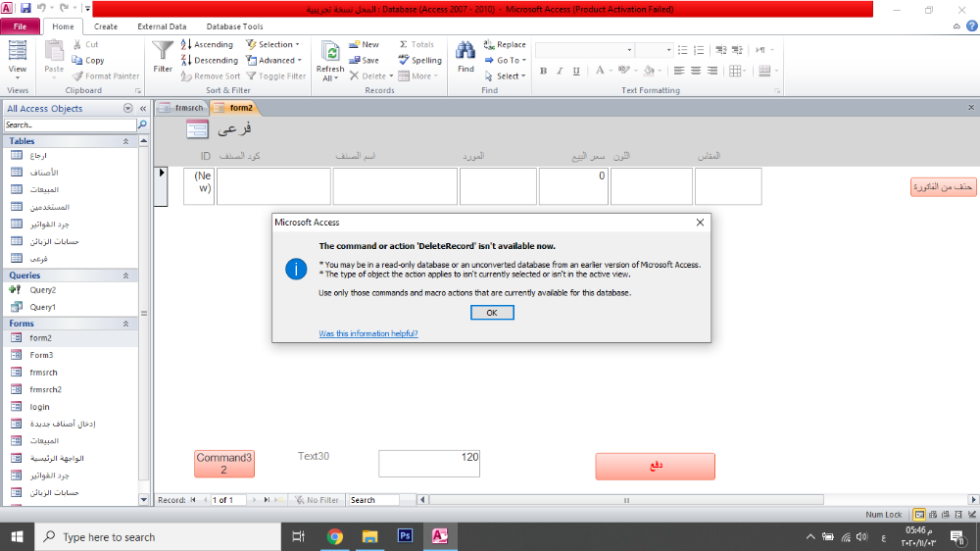Sort records Descending
The image size is (980, 551).
click(x=210, y=60)
